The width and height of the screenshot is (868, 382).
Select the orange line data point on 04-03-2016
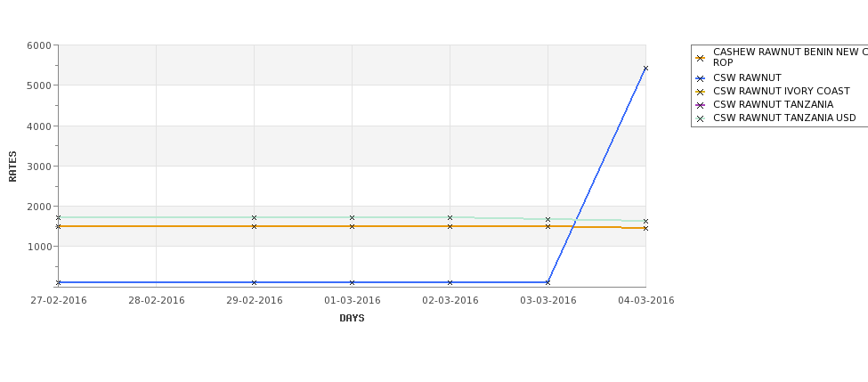(645, 228)
